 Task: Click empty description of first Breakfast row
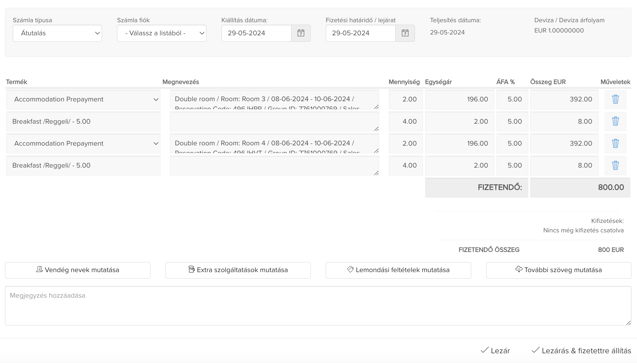[275, 121]
